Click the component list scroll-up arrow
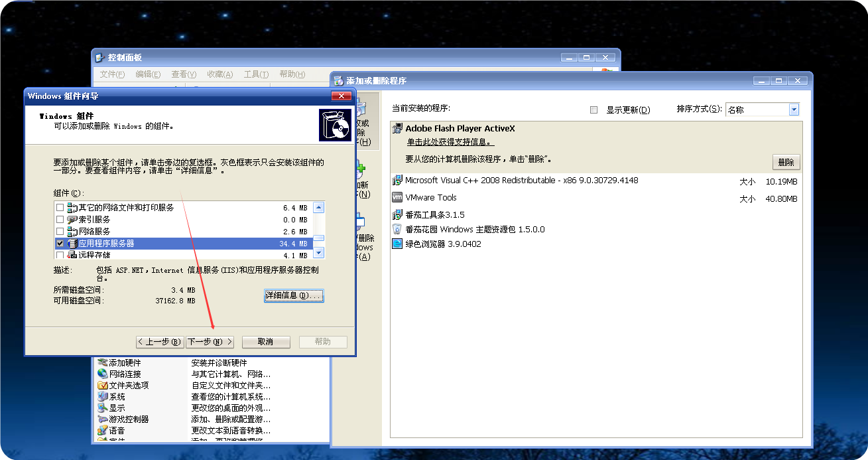This screenshot has width=868, height=460. click(x=318, y=208)
